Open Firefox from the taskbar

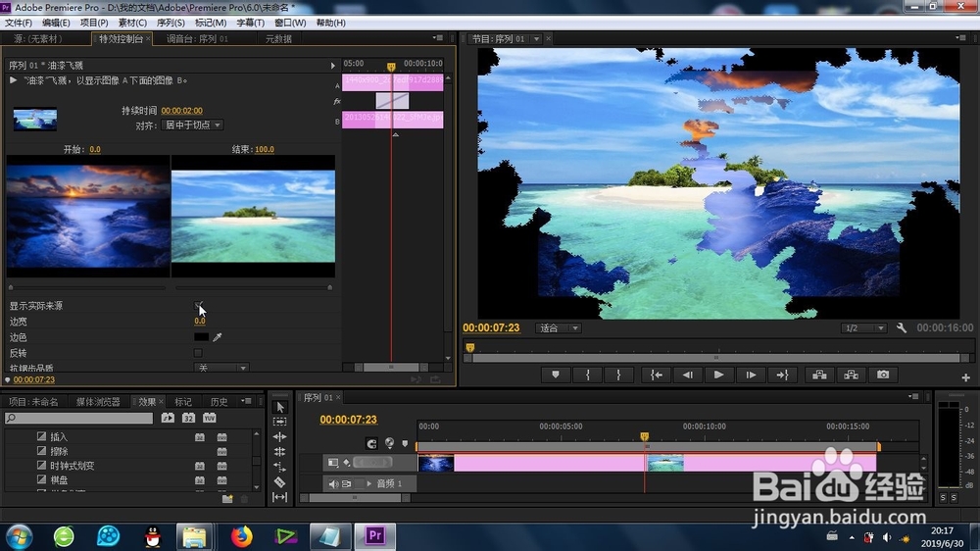pos(241,536)
